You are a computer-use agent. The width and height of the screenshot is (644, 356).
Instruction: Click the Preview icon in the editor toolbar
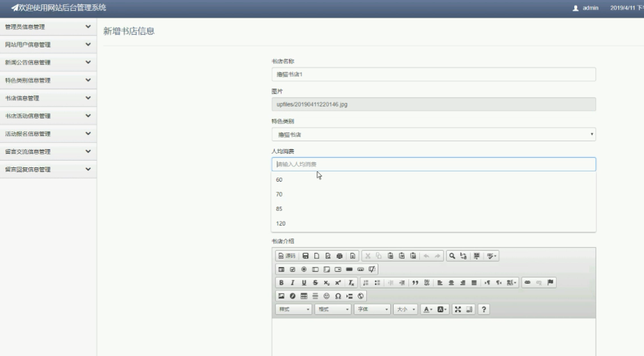328,256
